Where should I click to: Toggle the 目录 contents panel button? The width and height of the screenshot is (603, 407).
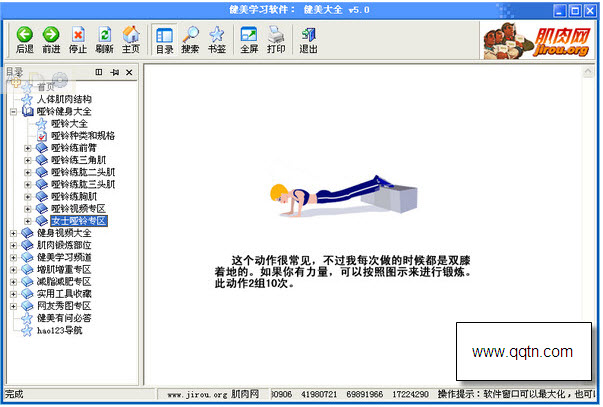[164, 40]
